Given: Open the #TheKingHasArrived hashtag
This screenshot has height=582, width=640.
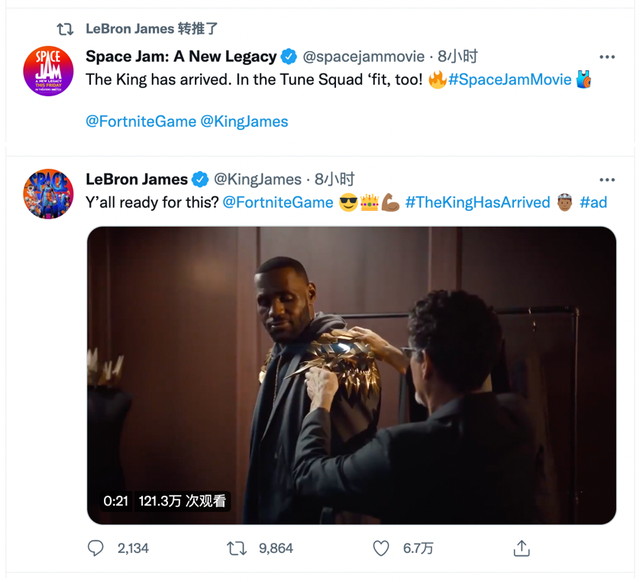Looking at the screenshot, I should pyautogui.click(x=477, y=202).
